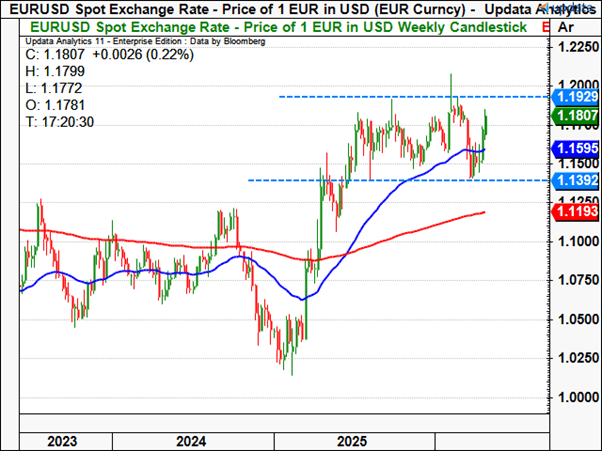Viewport: 602px width, 451px height.
Task: Click the blue 1.1392 support price tag
Action: pyautogui.click(x=574, y=180)
